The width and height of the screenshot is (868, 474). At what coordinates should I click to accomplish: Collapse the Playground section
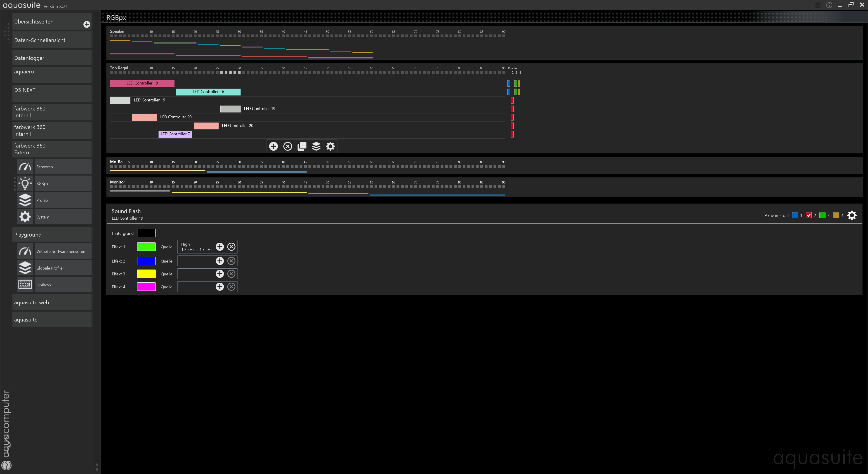(x=52, y=235)
